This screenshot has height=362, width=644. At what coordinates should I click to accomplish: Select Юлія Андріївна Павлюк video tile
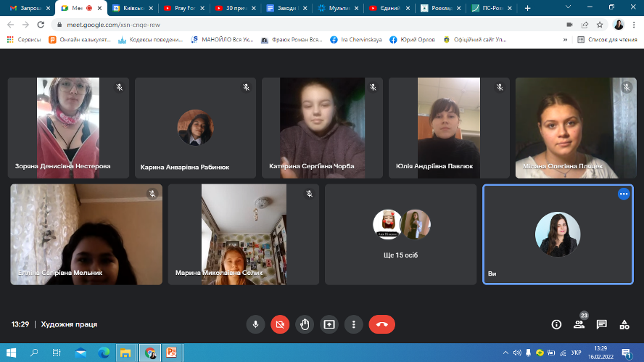click(449, 128)
